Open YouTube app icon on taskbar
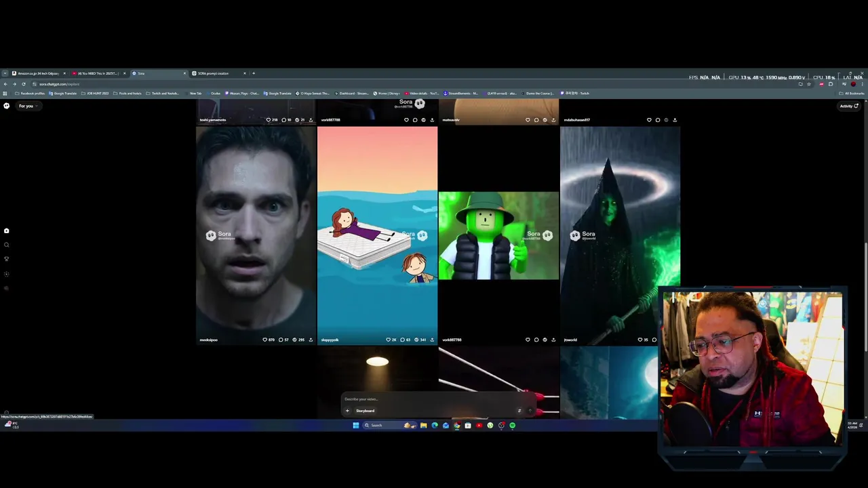Screen dimensions: 868x488 479,426
